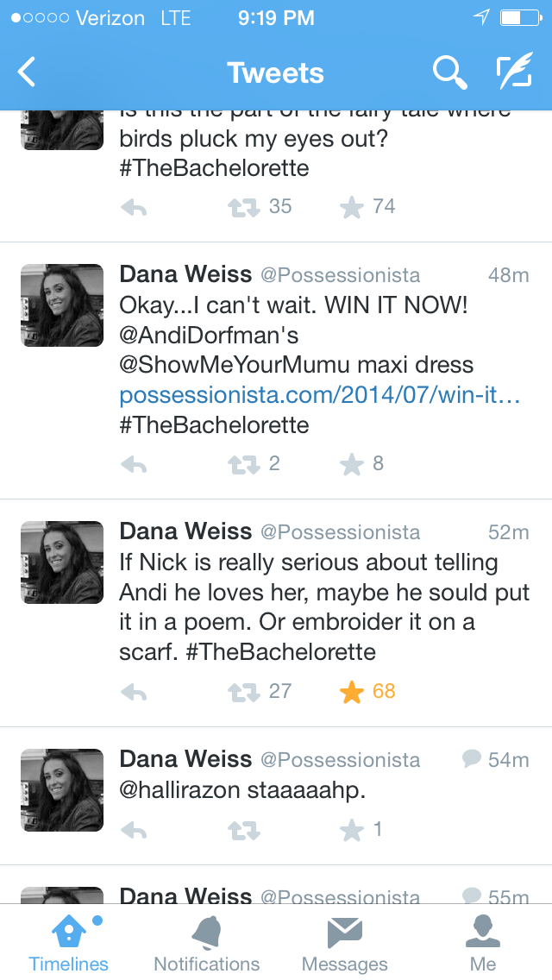
Task: Reply to the WIN IT NOW tweet
Action: point(134,465)
